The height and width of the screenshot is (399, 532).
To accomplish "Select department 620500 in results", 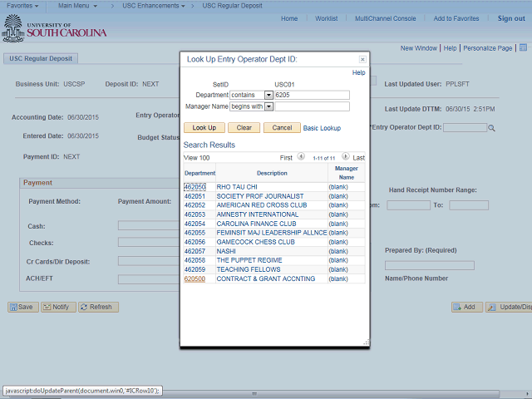I will [x=195, y=279].
